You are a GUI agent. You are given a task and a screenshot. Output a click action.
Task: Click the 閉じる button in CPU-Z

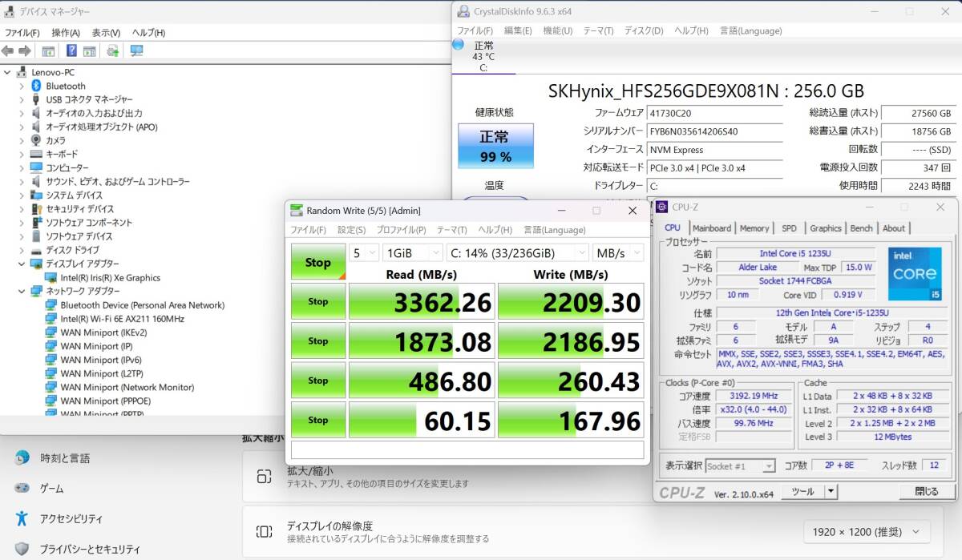point(926,491)
